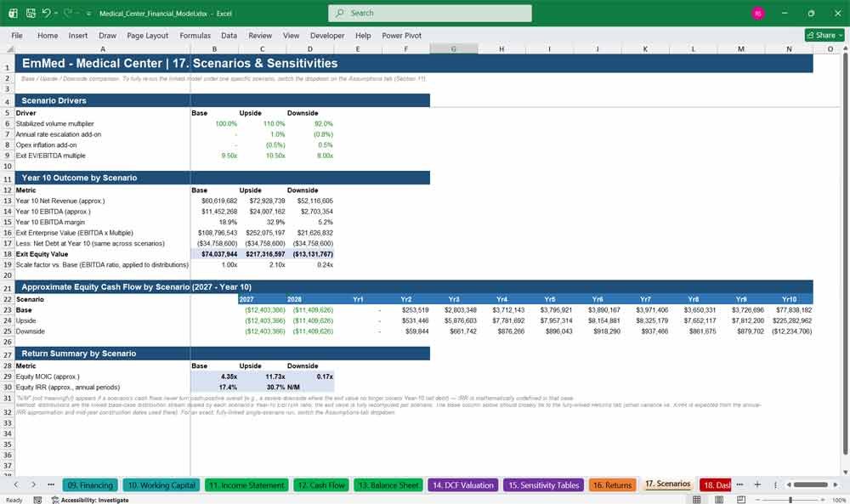The image size is (850, 504).
Task: Select row 18 header
Action: pos(8,253)
